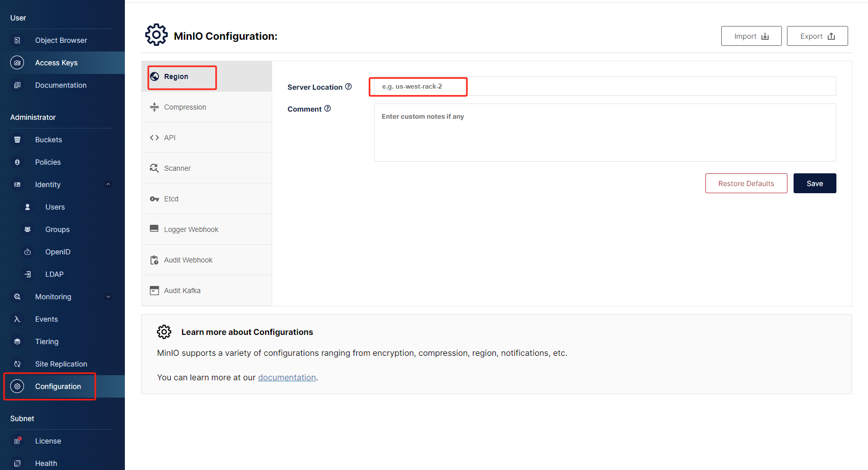Image resolution: width=868 pixels, height=470 pixels.
Task: Click the Comment notes text area
Action: [605, 133]
